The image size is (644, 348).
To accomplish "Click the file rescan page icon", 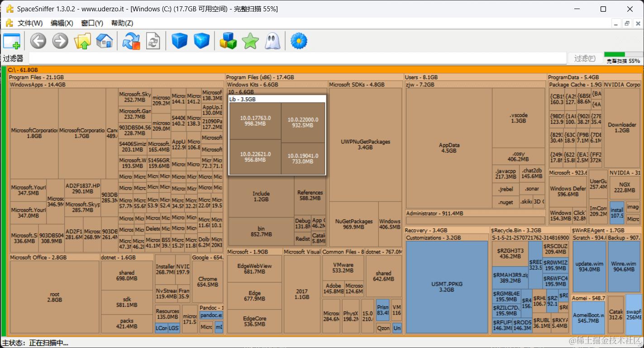I will tap(153, 41).
